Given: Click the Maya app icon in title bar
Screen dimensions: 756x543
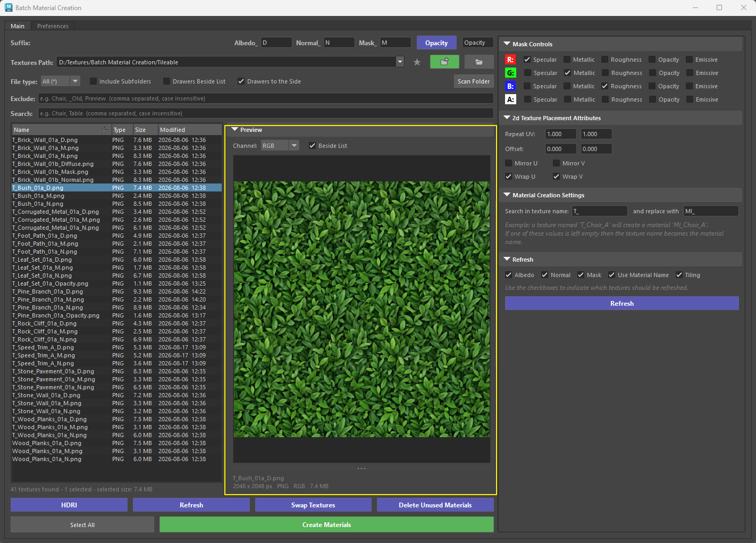Looking at the screenshot, I should 9,7.
